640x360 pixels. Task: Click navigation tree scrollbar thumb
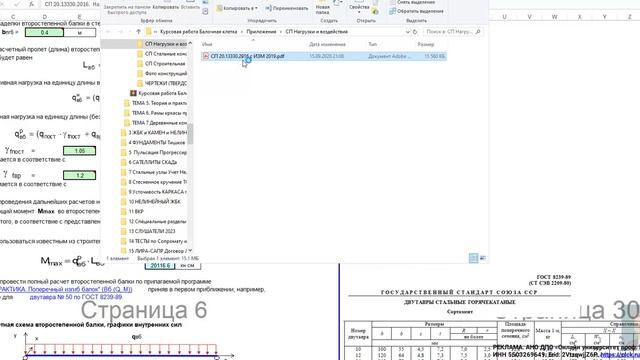pyautogui.click(x=190, y=134)
